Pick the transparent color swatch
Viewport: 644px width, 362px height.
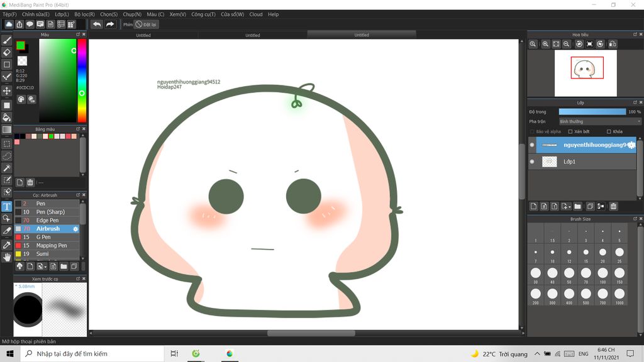click(x=22, y=61)
